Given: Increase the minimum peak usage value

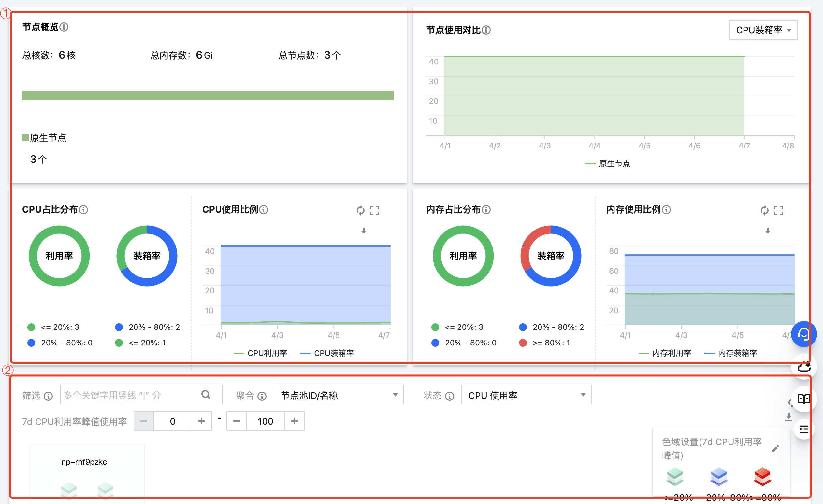Looking at the screenshot, I should point(201,421).
